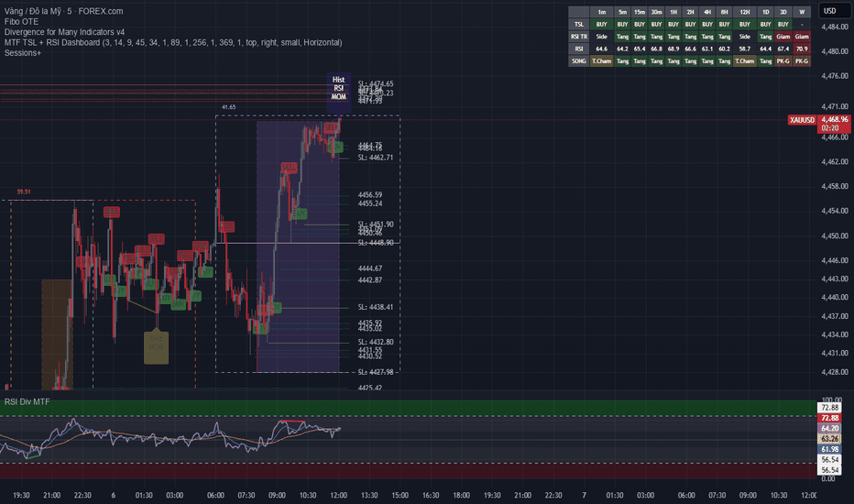Image resolution: width=854 pixels, height=504 pixels.
Task: Click the red Giam cell under W column
Action: click(x=801, y=37)
